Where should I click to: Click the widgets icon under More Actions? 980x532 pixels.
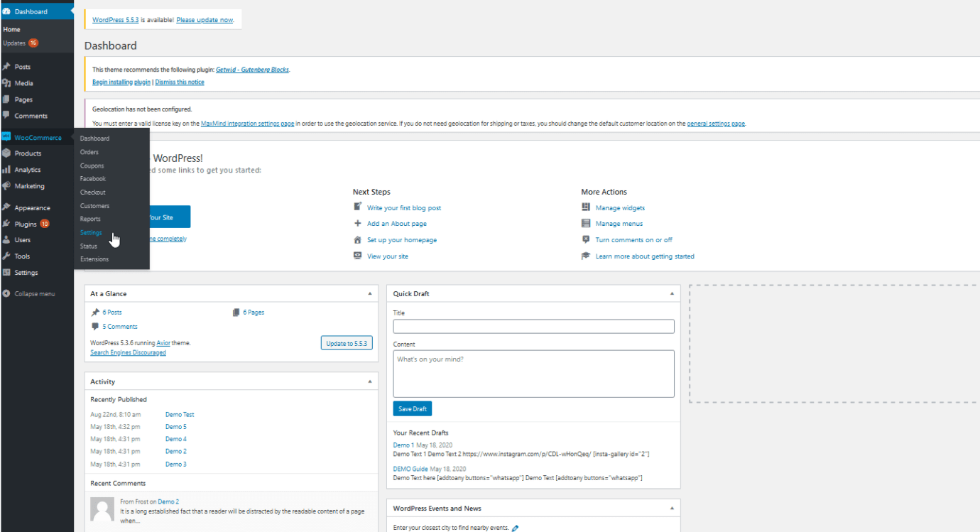tap(586, 207)
